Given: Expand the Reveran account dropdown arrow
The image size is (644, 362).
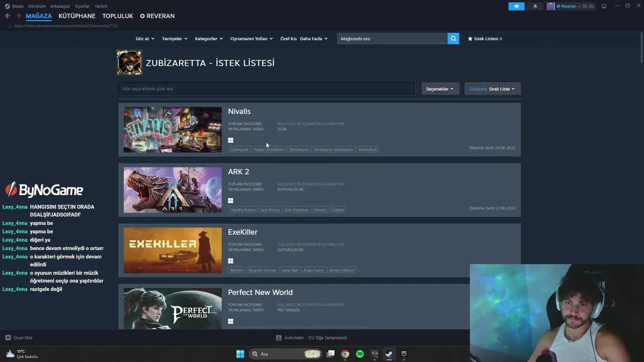Looking at the screenshot, I should tap(579, 7).
